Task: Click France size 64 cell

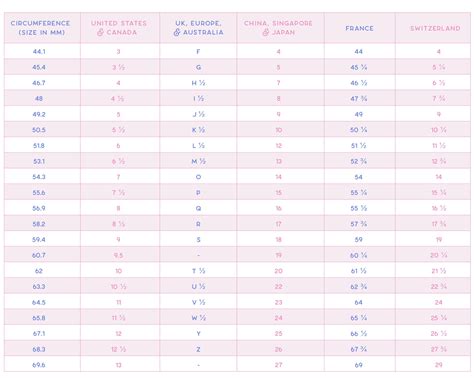Action: tap(359, 302)
